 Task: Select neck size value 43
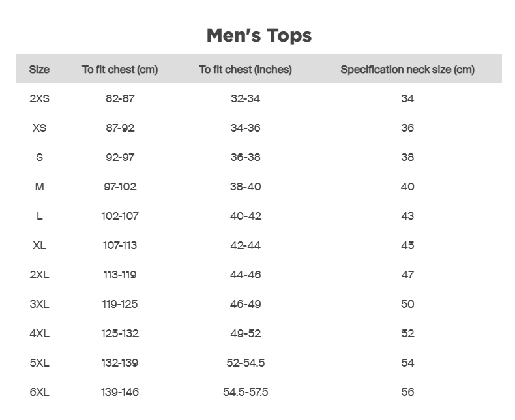tap(407, 216)
